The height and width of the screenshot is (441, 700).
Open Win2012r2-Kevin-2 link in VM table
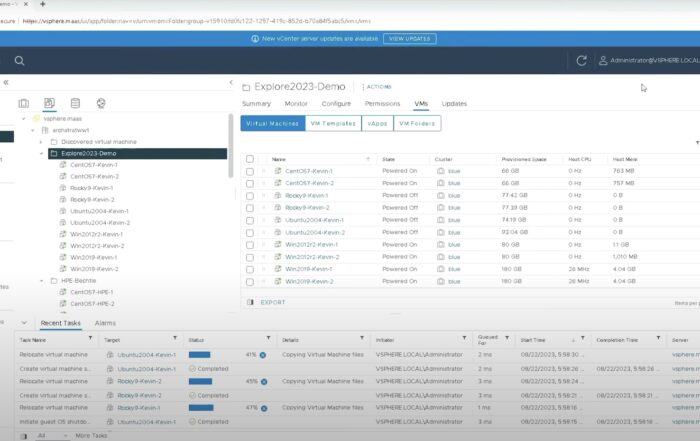tap(312, 257)
